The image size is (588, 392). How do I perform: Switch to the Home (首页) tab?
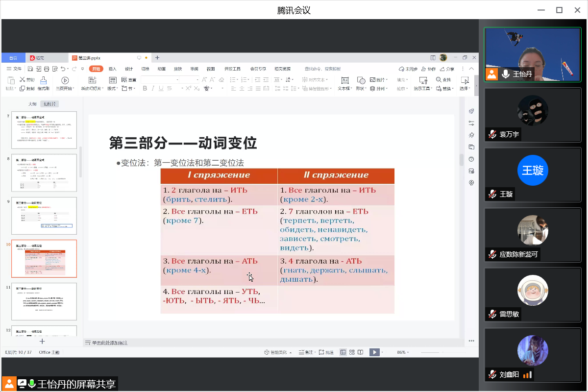tap(13, 58)
